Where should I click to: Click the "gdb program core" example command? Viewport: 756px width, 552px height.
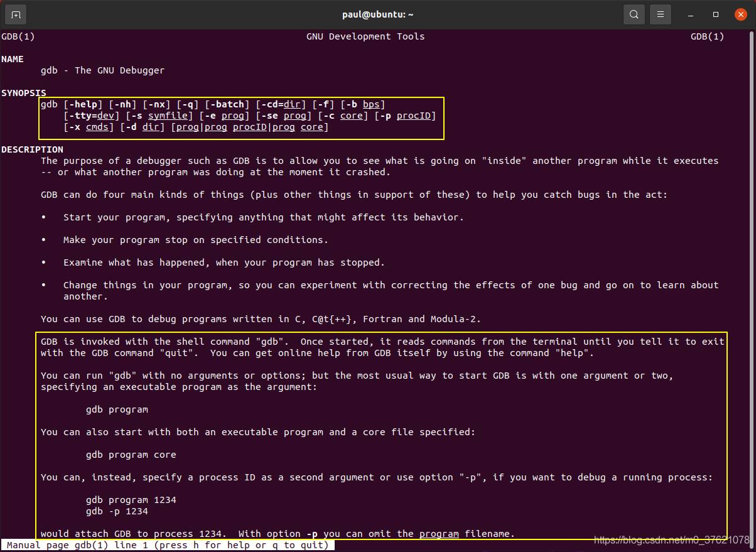click(x=131, y=455)
